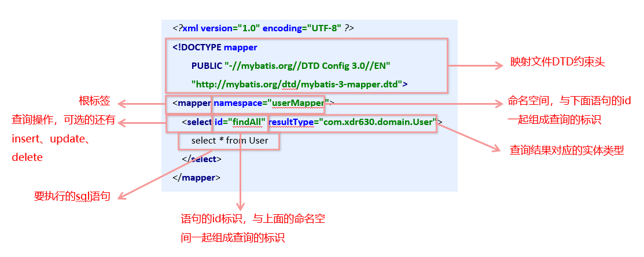Image resolution: width=644 pixels, height=257 pixels.
Task: Click the closing "</mapper>" tag
Action: [197, 178]
